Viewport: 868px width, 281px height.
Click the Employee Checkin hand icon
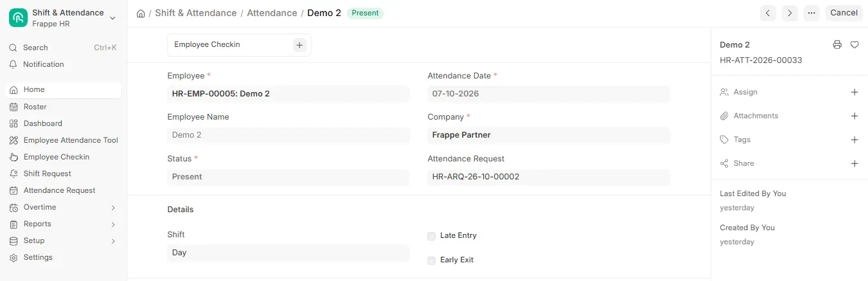point(14,157)
